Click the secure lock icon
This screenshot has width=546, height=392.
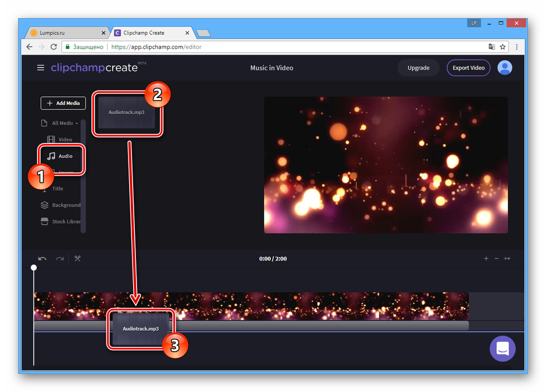point(67,46)
